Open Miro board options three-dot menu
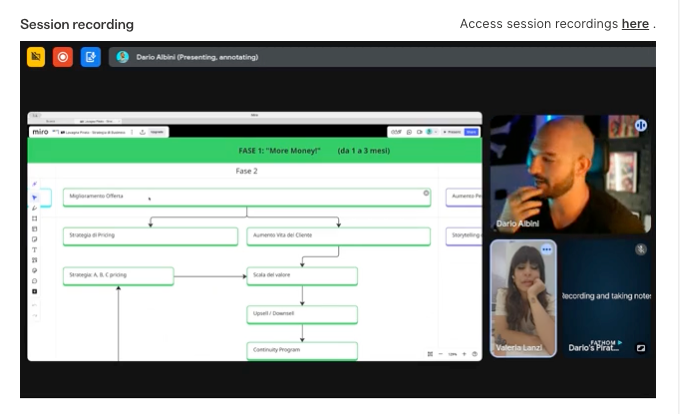680x414 pixels. [x=132, y=132]
